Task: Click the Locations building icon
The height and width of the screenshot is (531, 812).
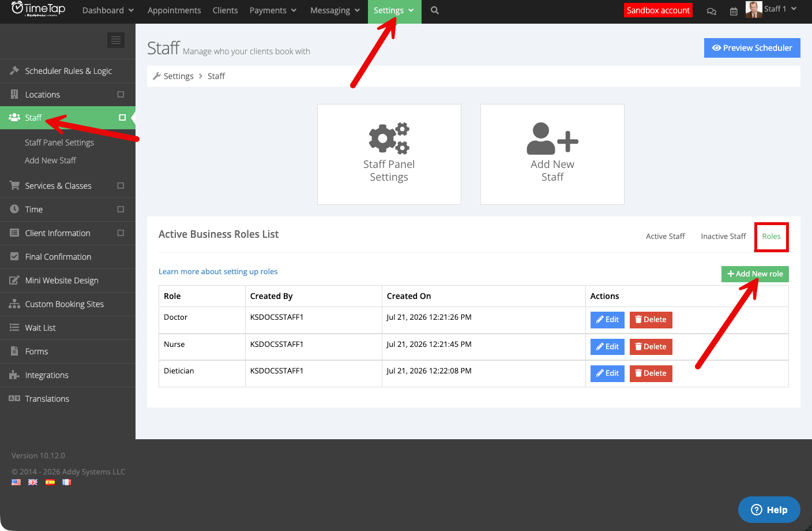Action: [14, 94]
